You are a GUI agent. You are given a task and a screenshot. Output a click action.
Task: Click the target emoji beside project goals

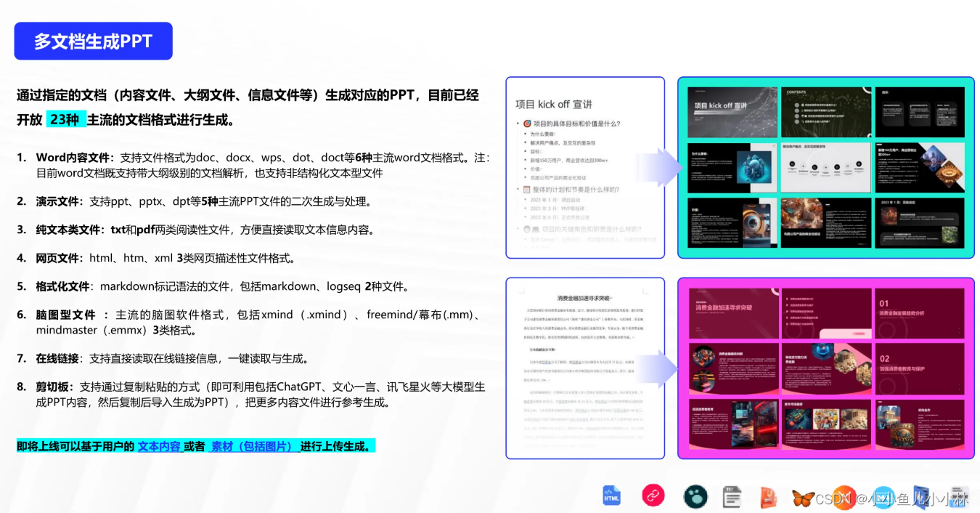point(528,124)
